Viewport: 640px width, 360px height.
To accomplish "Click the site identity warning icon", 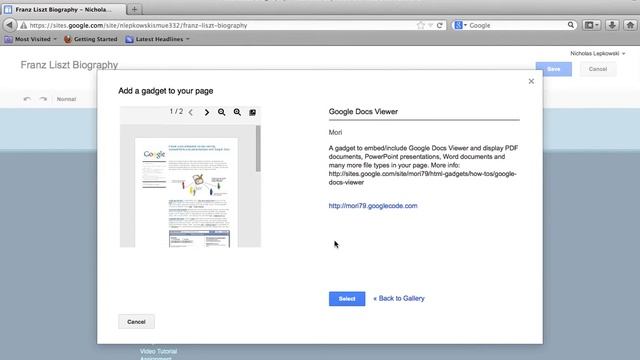I will coord(24,25).
